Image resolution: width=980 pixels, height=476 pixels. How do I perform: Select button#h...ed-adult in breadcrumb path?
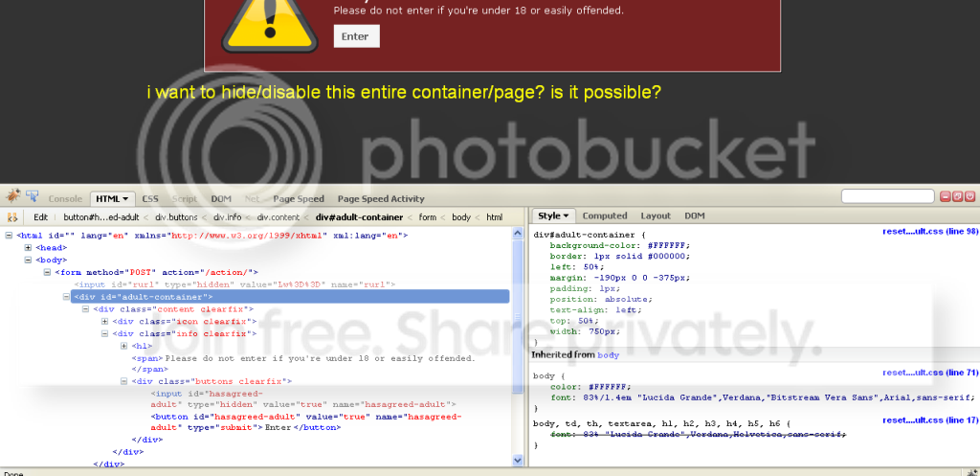[x=100, y=217]
